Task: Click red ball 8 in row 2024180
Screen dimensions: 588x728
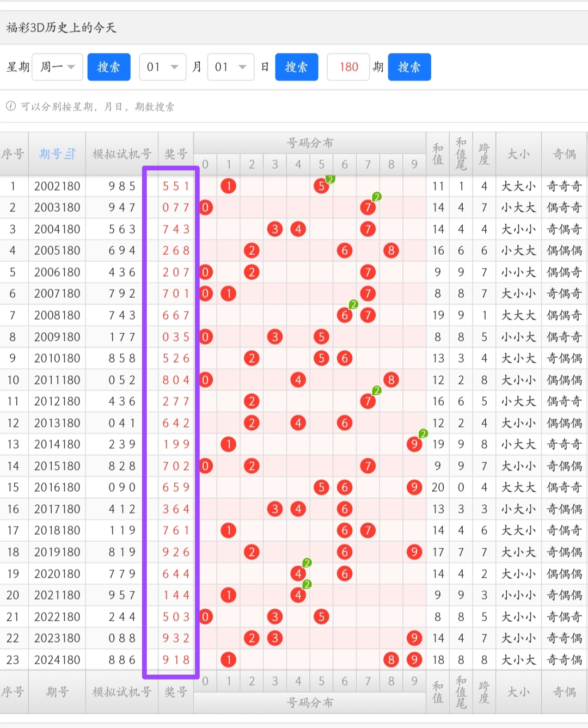Action: 391,660
